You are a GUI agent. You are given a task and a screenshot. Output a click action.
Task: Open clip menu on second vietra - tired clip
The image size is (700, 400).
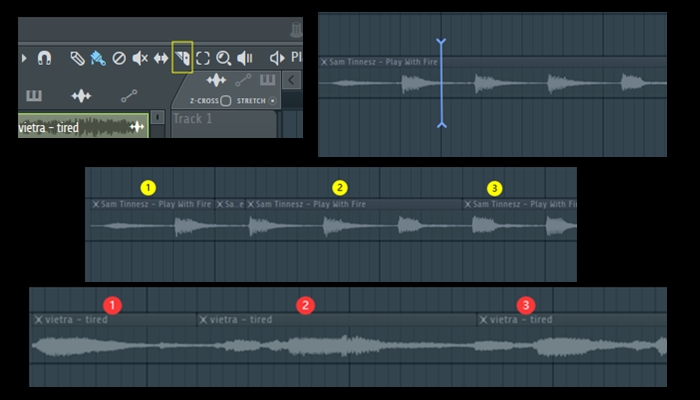[x=203, y=320]
